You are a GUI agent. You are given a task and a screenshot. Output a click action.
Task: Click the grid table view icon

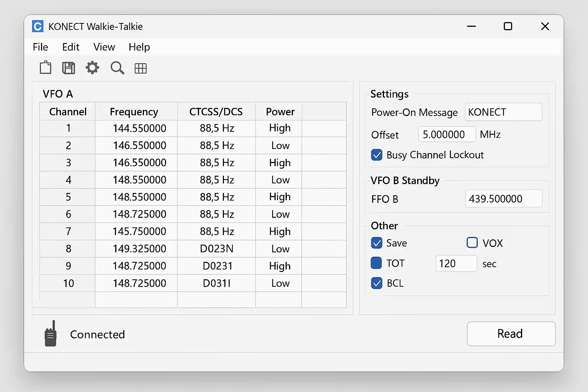coord(140,69)
